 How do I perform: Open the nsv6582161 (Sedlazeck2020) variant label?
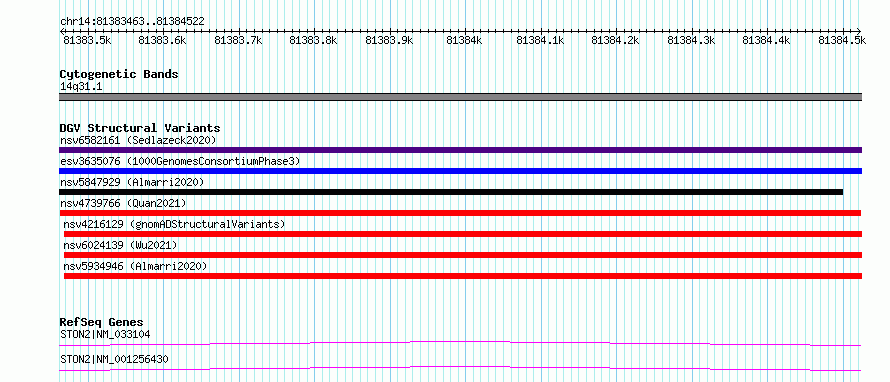click(138, 140)
